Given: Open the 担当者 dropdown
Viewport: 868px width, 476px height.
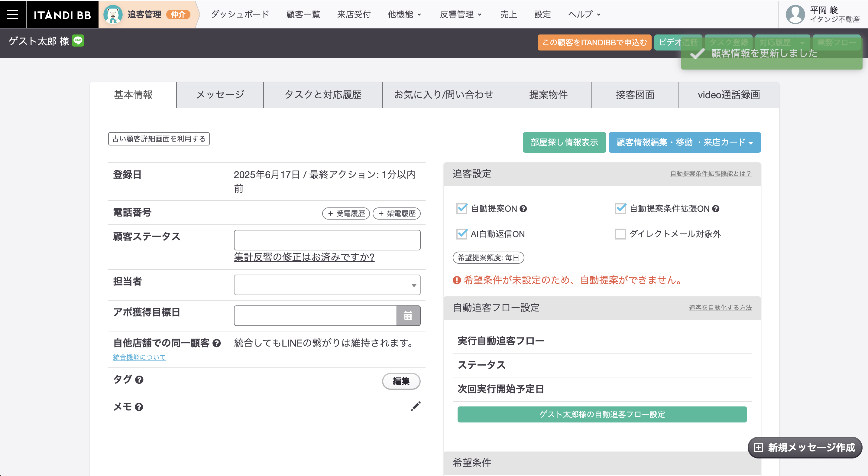Looking at the screenshot, I should click(x=327, y=285).
